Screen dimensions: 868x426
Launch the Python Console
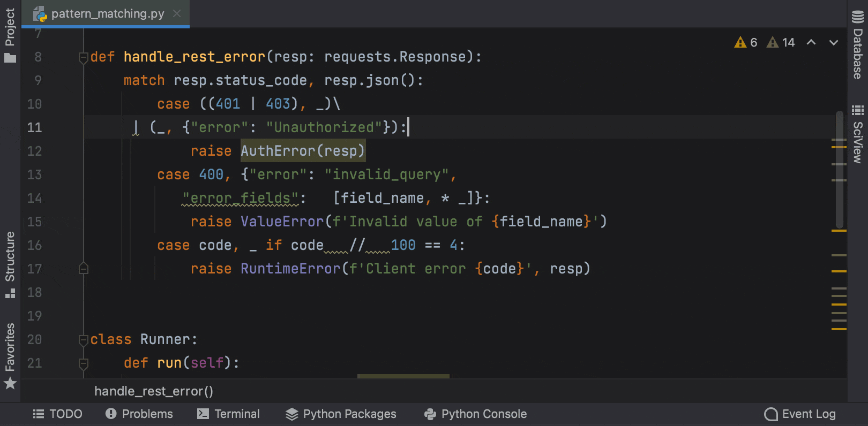[475, 414]
